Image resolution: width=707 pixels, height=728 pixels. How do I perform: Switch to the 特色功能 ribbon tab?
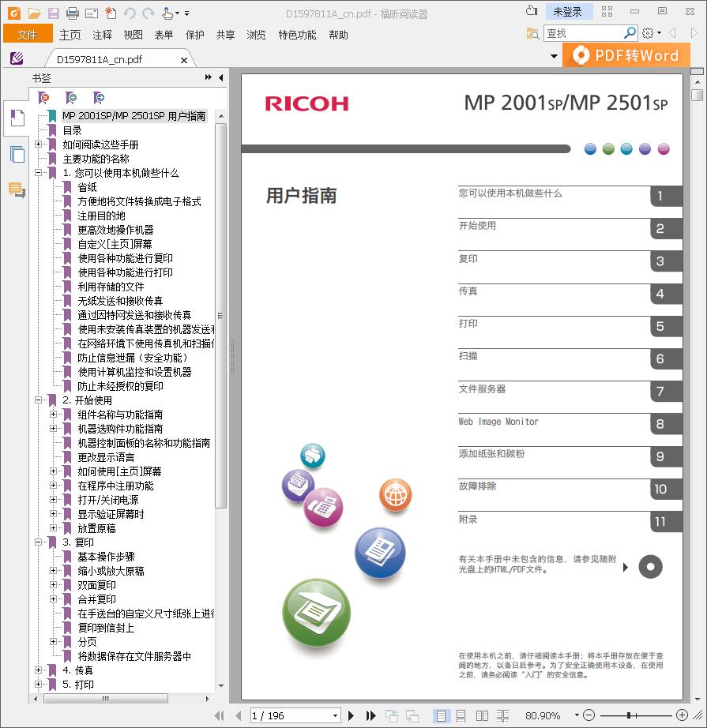(x=297, y=35)
